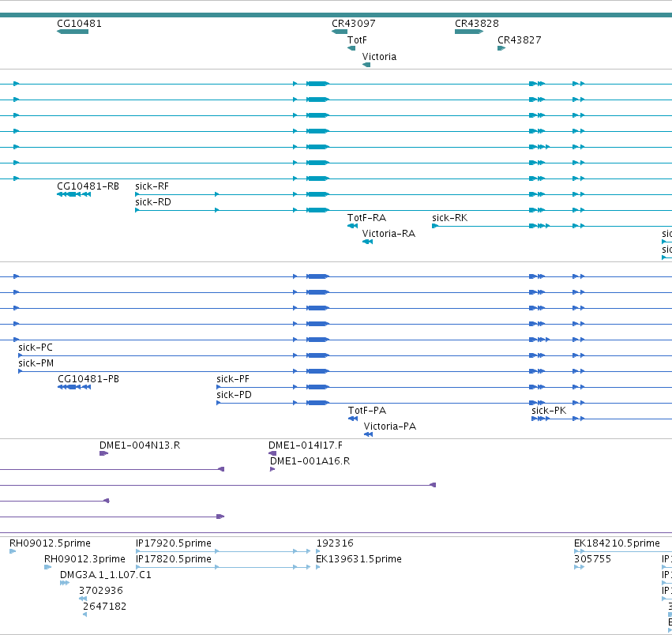Select the DME1-004N13.R feature label
This screenshot has width=672, height=635.
point(140,445)
